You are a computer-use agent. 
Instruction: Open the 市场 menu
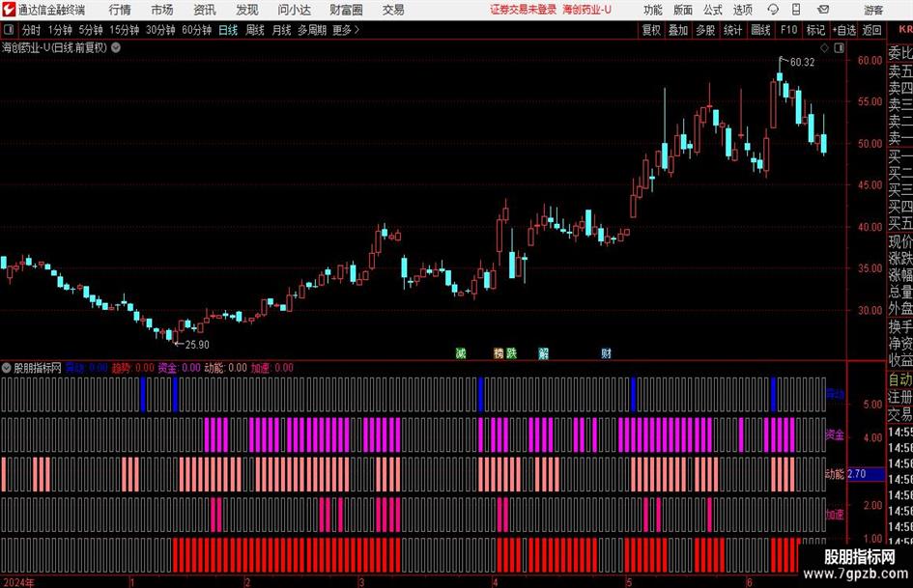[162, 10]
